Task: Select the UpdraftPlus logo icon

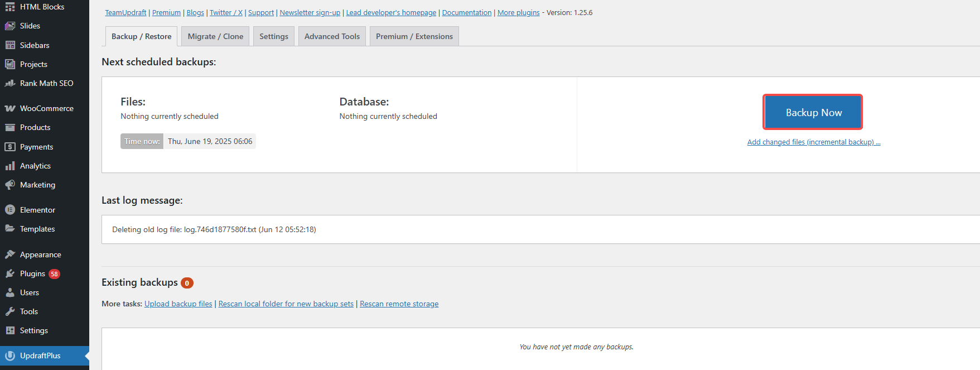Action: point(10,355)
